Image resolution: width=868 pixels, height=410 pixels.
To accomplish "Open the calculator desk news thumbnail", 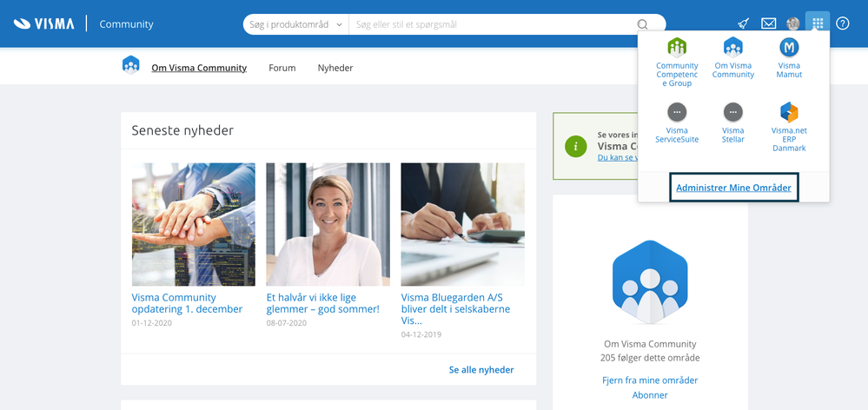I will 463,224.
